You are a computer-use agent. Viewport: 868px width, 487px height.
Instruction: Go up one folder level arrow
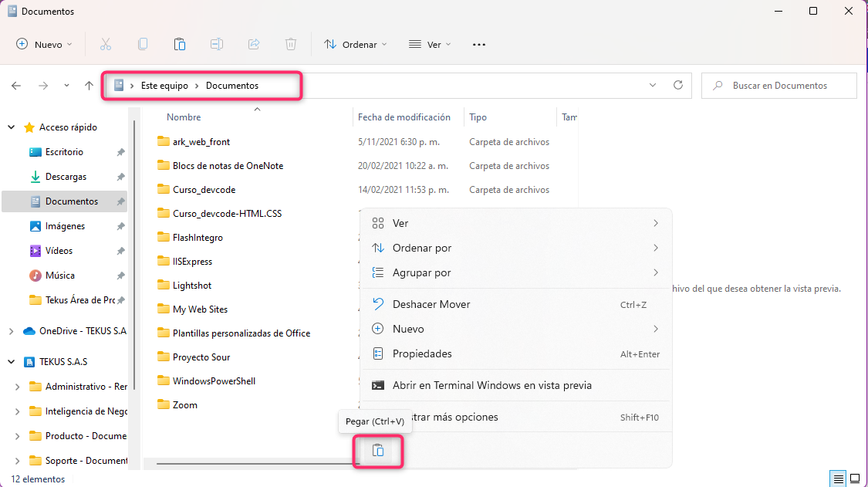tap(90, 86)
